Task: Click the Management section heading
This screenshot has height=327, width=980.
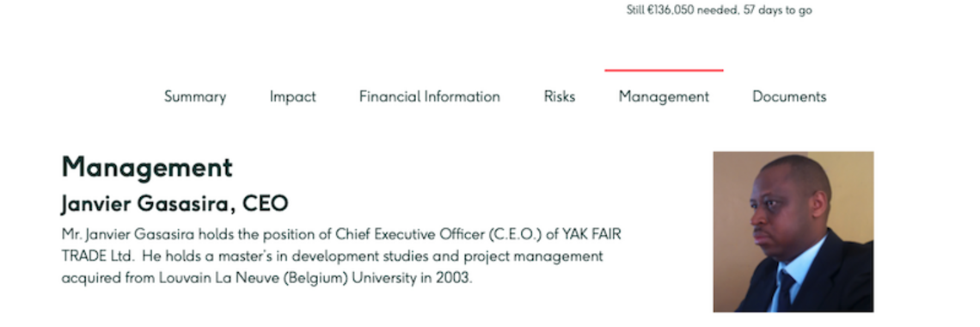Action: click(147, 168)
